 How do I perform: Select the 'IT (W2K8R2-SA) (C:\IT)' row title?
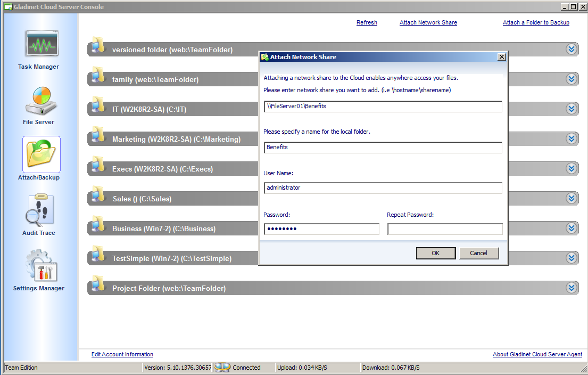pos(149,109)
